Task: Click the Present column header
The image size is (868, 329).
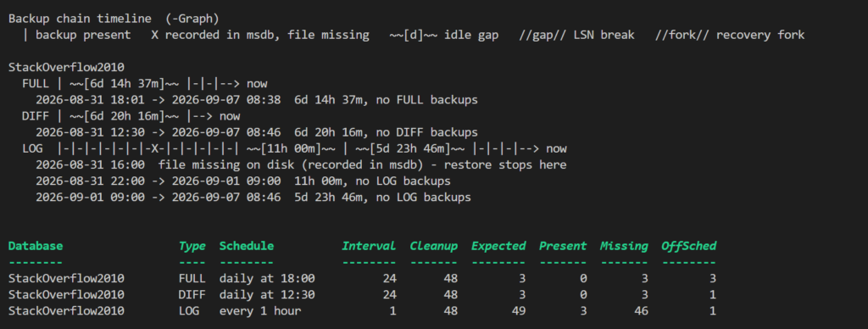Action: (x=563, y=246)
